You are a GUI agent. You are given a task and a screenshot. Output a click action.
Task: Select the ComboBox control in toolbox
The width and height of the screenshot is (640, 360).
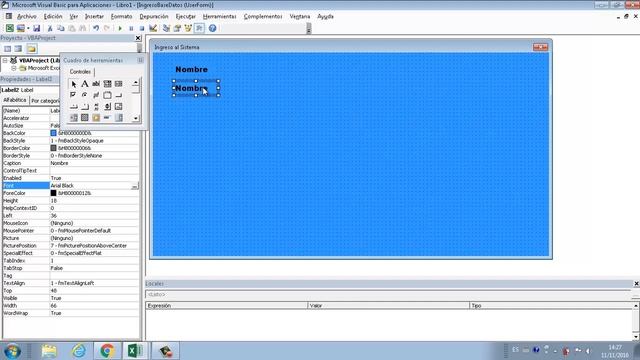tap(107, 84)
